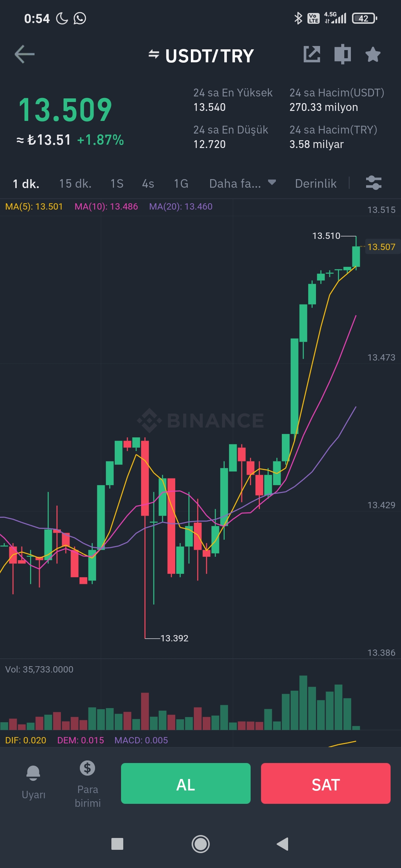Viewport: 401px width, 868px height.
Task: Go back using the left arrow
Action: 25,55
